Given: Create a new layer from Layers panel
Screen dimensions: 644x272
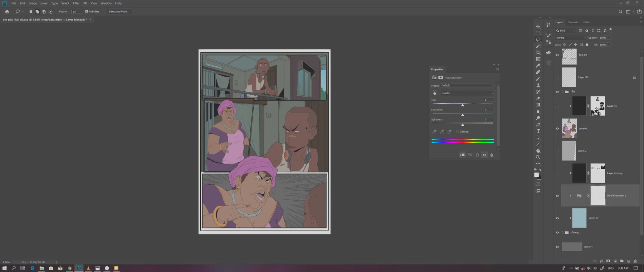Looking at the screenshot, I should tap(629, 261).
